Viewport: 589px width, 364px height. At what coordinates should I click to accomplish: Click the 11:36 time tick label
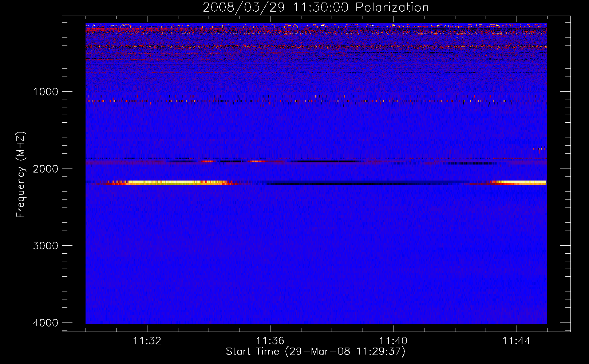[270, 341]
